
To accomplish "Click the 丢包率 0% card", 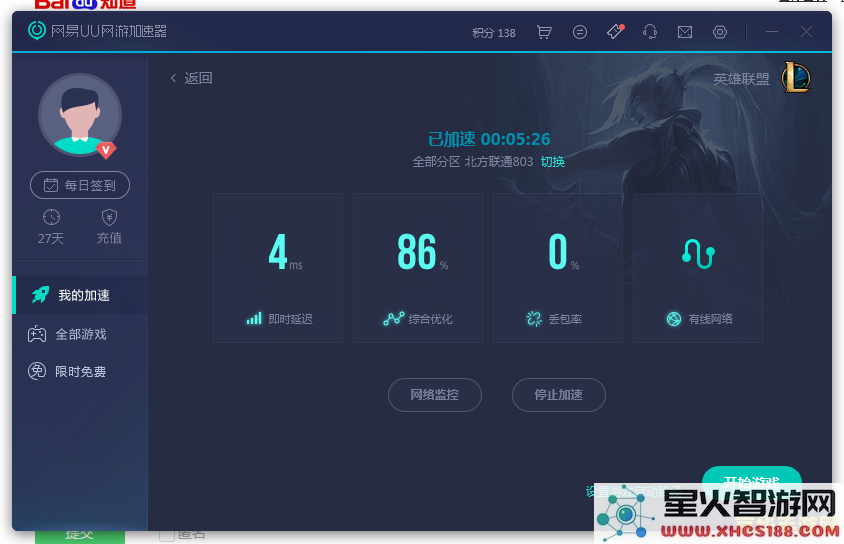I will point(558,268).
